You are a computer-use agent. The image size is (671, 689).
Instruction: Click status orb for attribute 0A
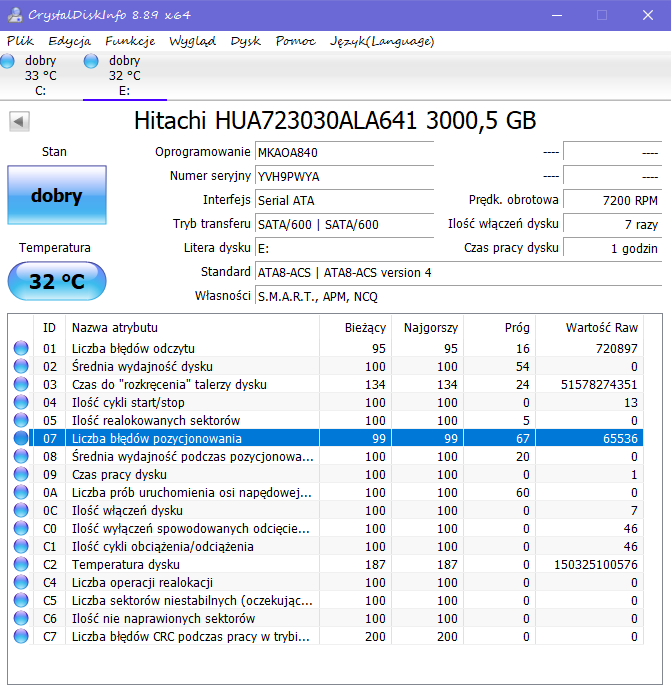pyautogui.click(x=21, y=492)
